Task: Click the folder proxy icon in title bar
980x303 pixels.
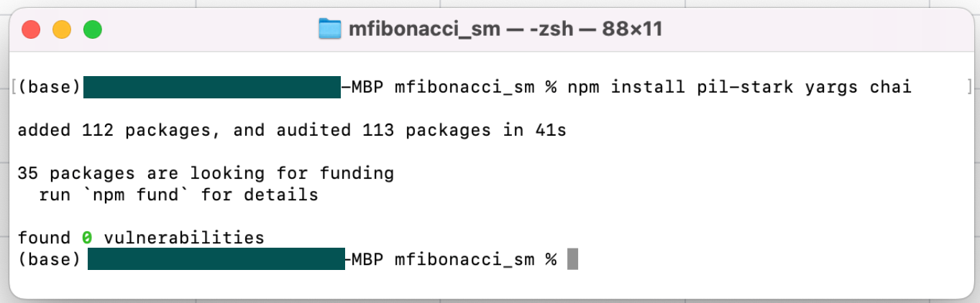Action: click(329, 29)
